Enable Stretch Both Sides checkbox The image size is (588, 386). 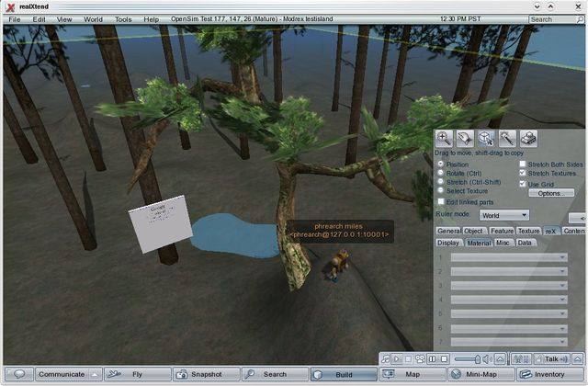[523, 165]
